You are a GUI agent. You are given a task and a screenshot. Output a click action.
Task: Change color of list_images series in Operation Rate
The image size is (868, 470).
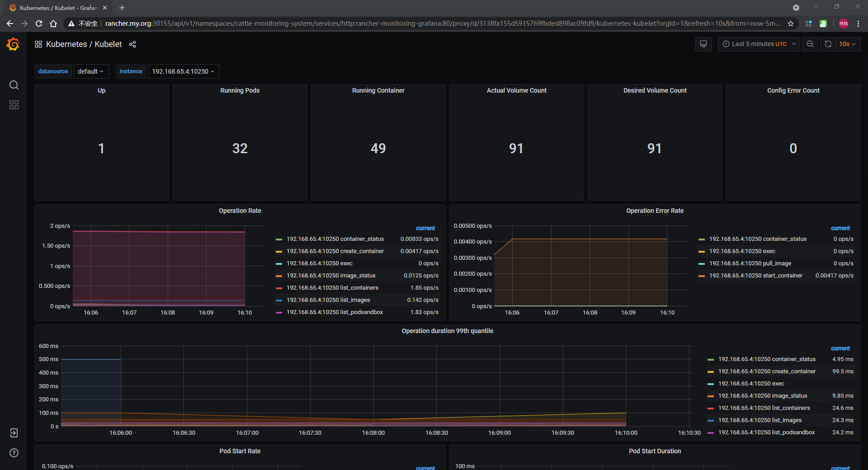point(279,300)
